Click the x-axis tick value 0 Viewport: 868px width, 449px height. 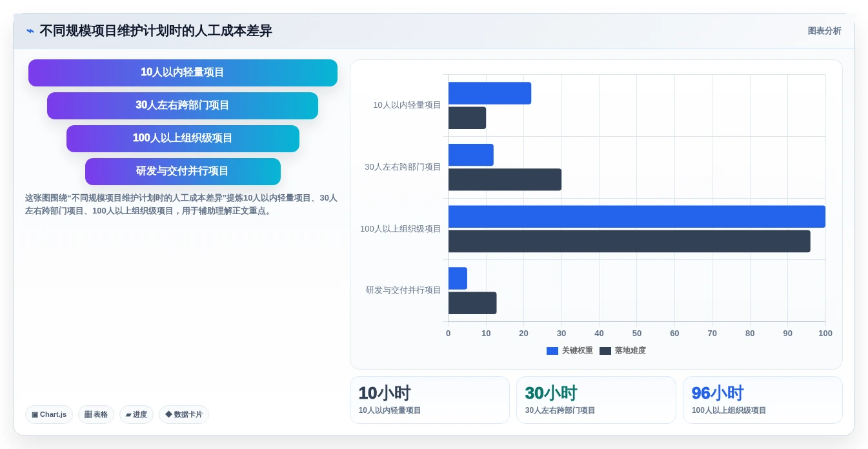449,334
